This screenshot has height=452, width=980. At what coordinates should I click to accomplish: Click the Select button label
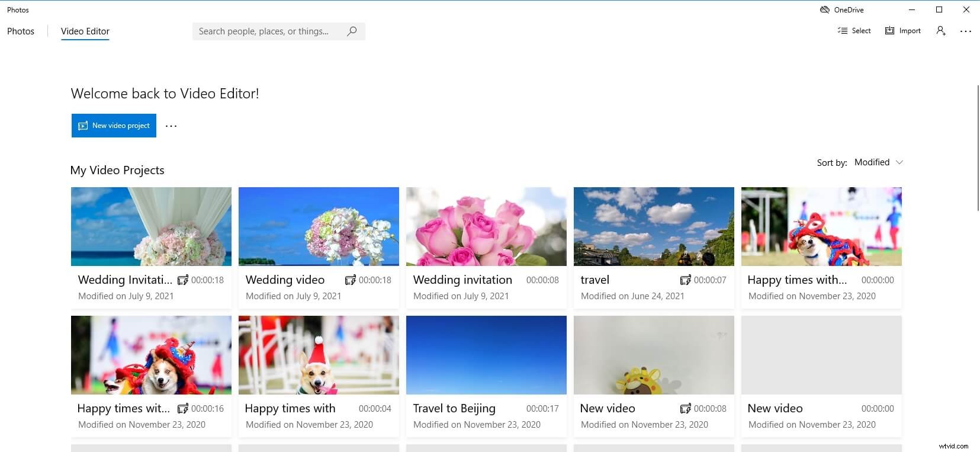[861, 31]
